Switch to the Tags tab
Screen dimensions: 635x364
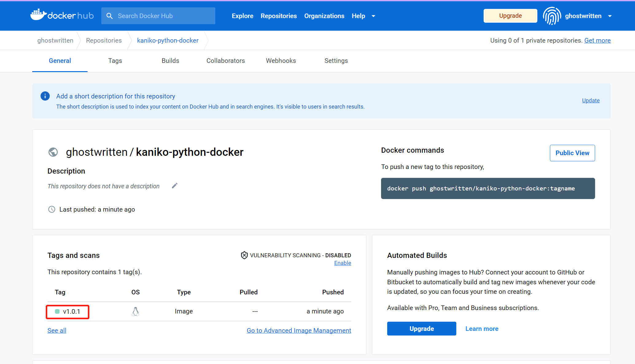(x=115, y=61)
